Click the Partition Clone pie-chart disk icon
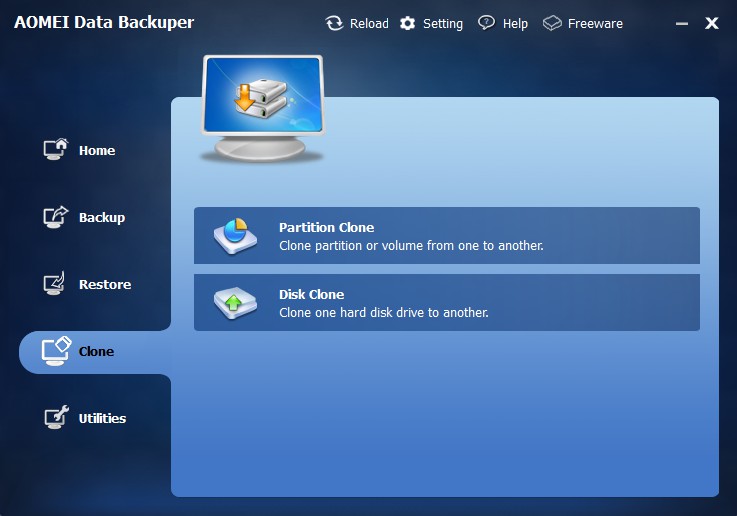Viewport: 737px width, 516px height. (x=235, y=236)
